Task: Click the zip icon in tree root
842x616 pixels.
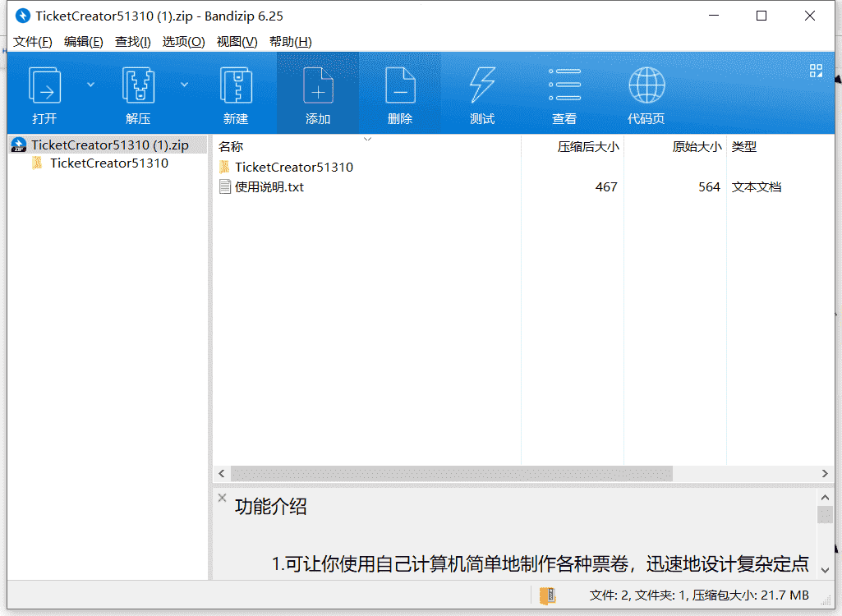Action: pyautogui.click(x=19, y=145)
